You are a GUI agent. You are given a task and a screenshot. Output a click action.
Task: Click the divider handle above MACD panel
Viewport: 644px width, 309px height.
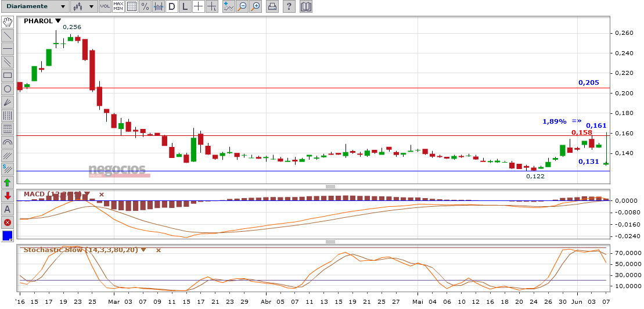click(x=330, y=186)
